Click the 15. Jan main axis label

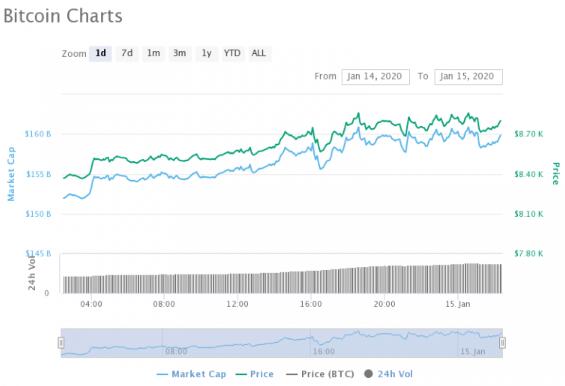[458, 304]
